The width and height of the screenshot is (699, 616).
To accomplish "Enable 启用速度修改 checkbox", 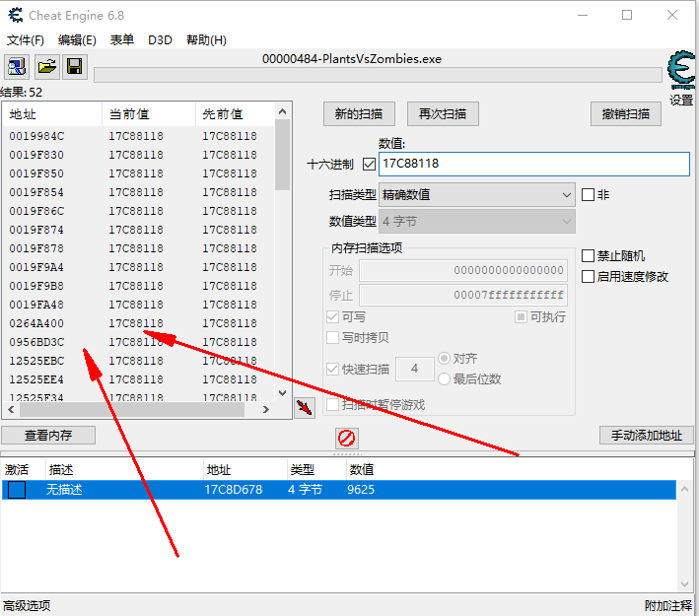I will [588, 276].
